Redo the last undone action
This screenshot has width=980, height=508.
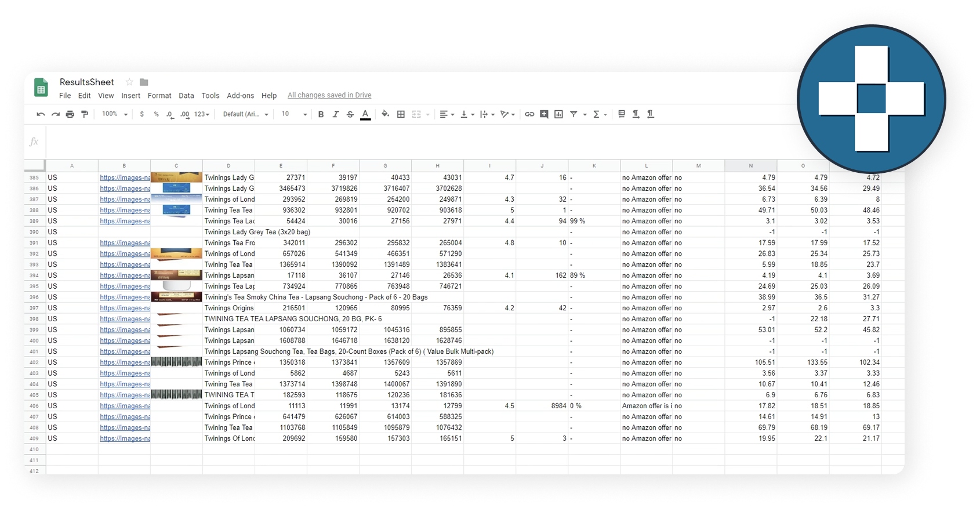pos(56,114)
